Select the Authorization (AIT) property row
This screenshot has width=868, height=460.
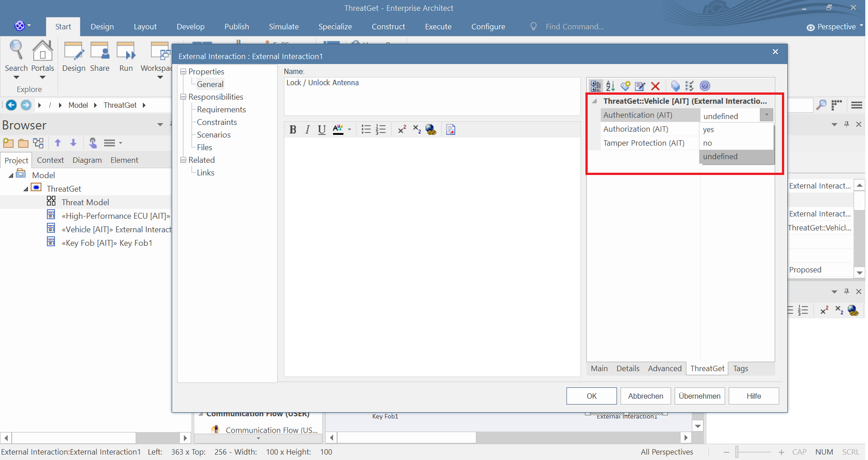coord(649,129)
